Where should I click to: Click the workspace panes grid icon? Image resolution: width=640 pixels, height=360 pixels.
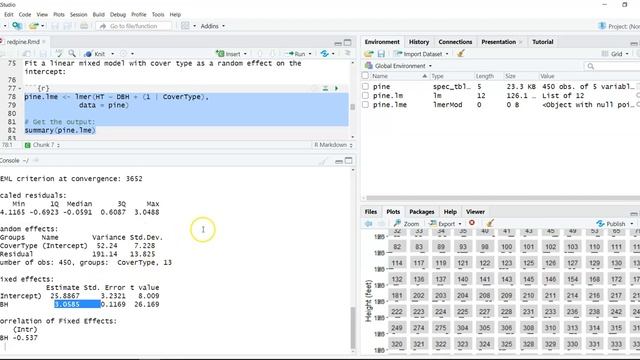click(185, 26)
